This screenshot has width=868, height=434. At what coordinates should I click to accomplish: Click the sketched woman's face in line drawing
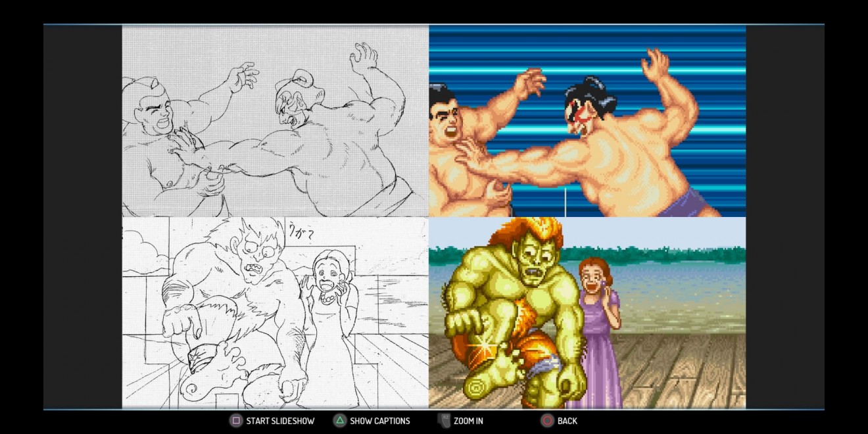click(326, 270)
